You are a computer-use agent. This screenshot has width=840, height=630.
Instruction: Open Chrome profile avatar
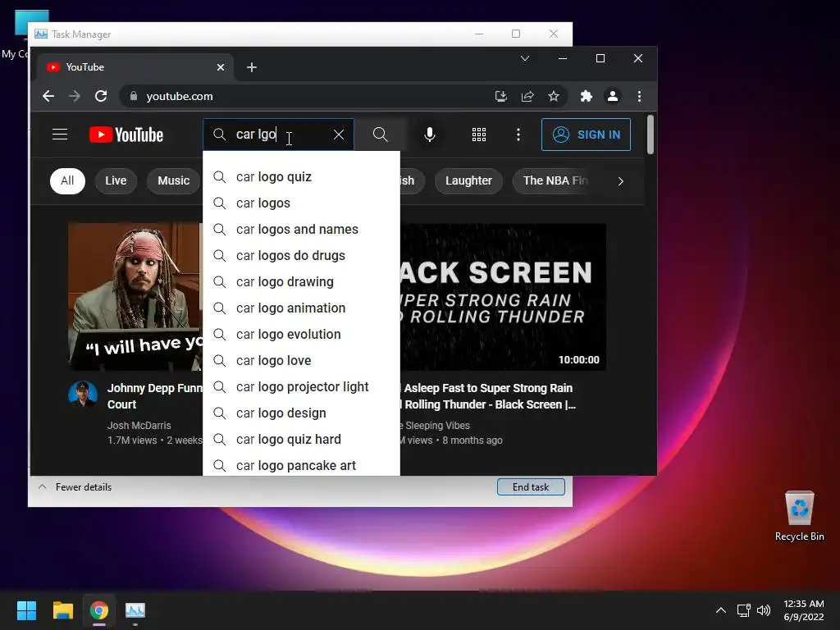coord(612,97)
